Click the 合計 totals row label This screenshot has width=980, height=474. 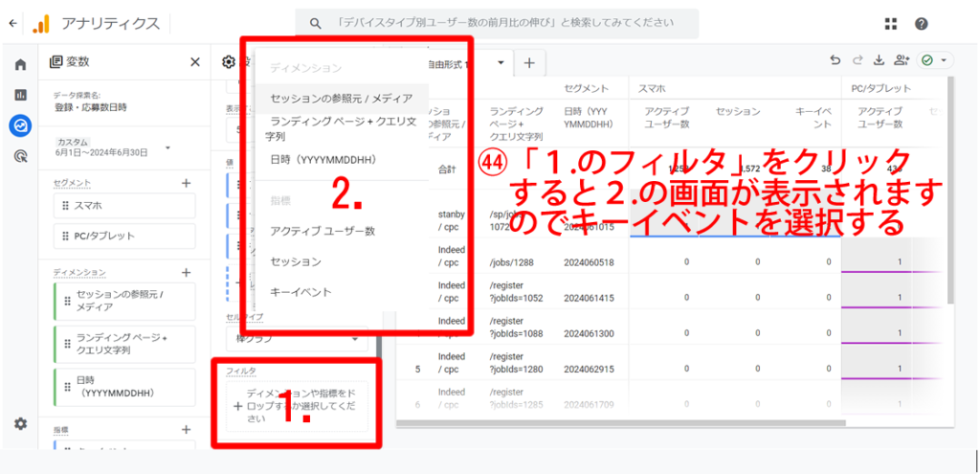pos(447,169)
